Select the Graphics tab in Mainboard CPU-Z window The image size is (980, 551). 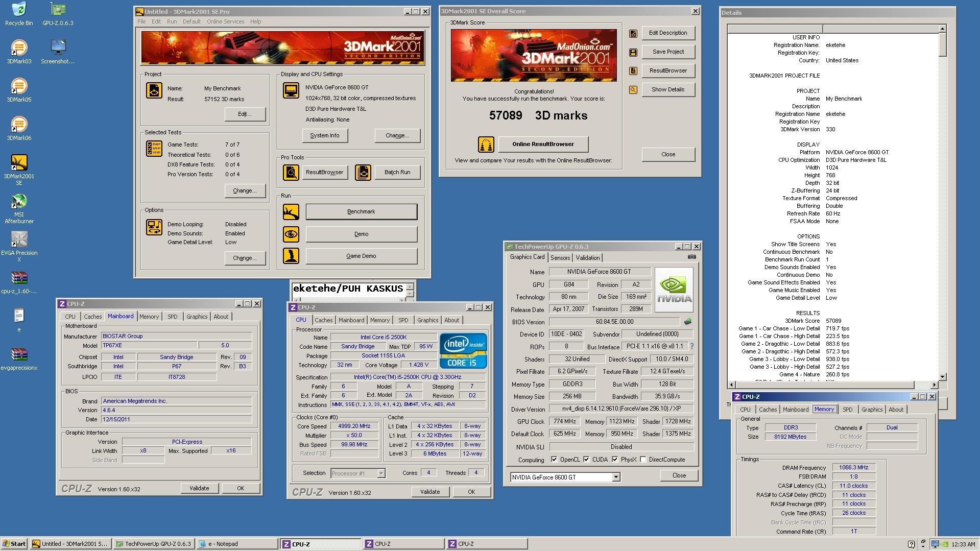[x=197, y=317]
